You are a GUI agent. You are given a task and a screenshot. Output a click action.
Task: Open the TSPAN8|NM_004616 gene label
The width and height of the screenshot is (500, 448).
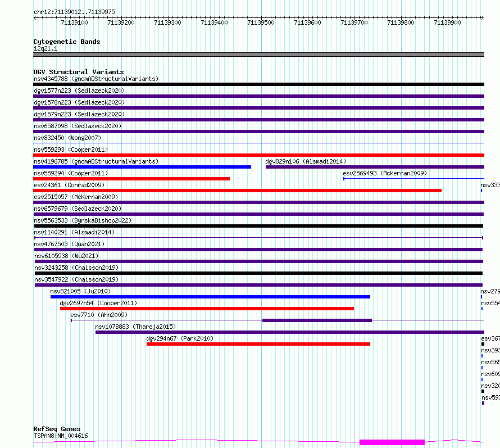[61, 436]
